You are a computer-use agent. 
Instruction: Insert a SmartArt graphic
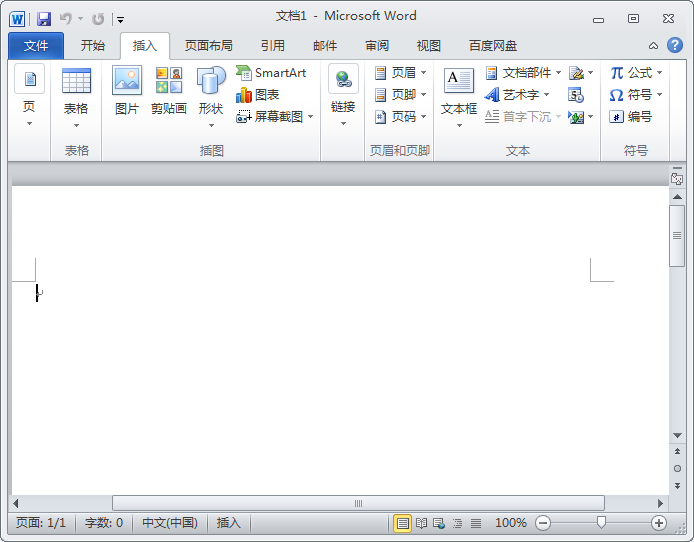[271, 73]
